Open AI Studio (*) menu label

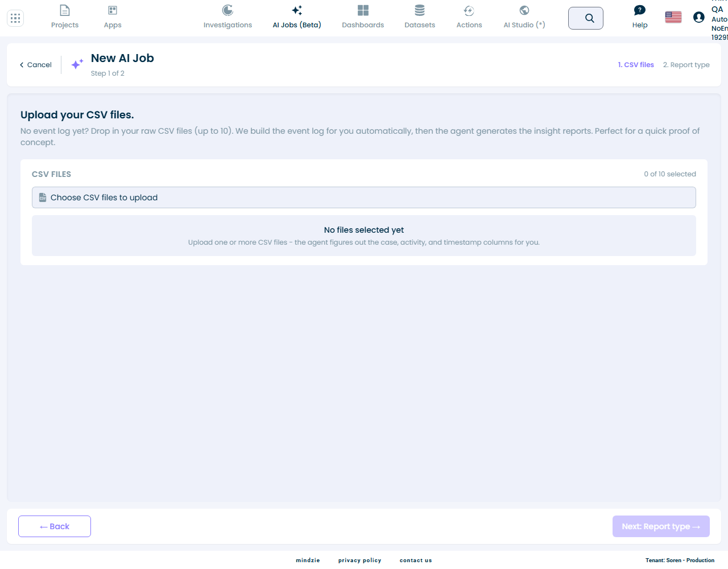tap(524, 25)
